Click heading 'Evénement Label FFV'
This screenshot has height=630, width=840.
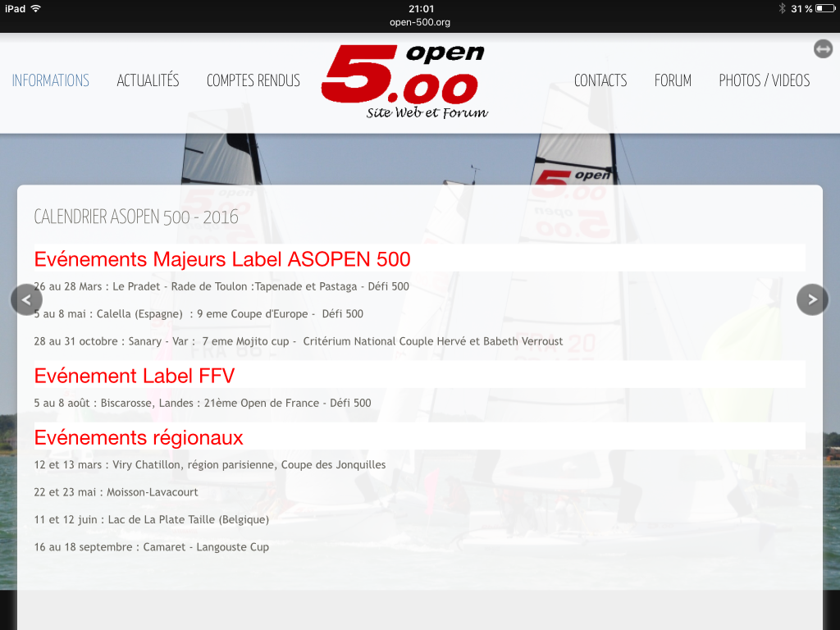click(135, 376)
